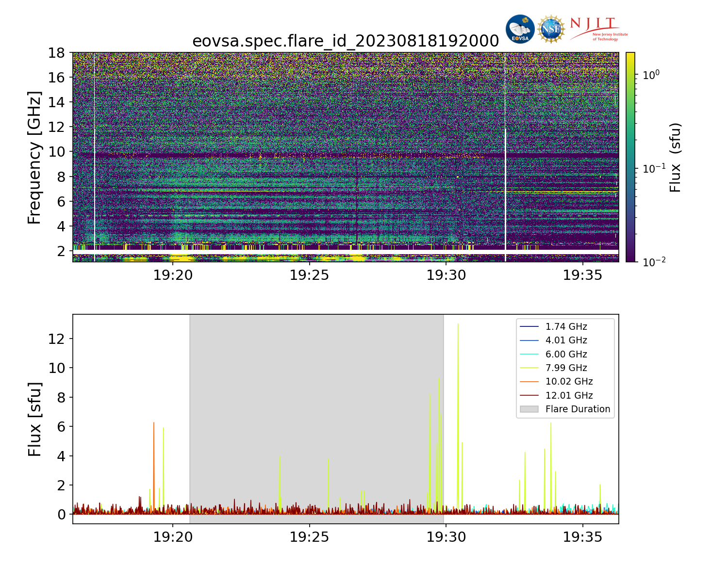The height and width of the screenshot is (582, 728).
Task: Click the Flux (sfu) colorbar label
Action: tap(675, 157)
